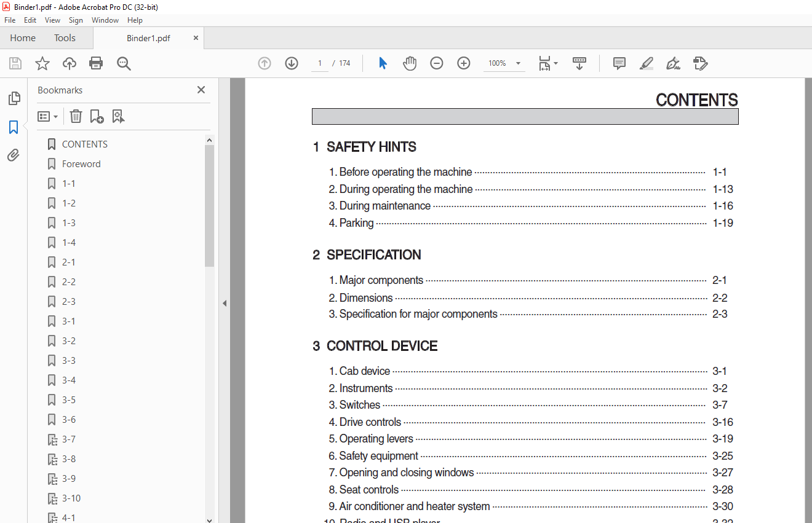Click the 'Dimensions' contents entry
812x523 pixels.
click(x=366, y=297)
